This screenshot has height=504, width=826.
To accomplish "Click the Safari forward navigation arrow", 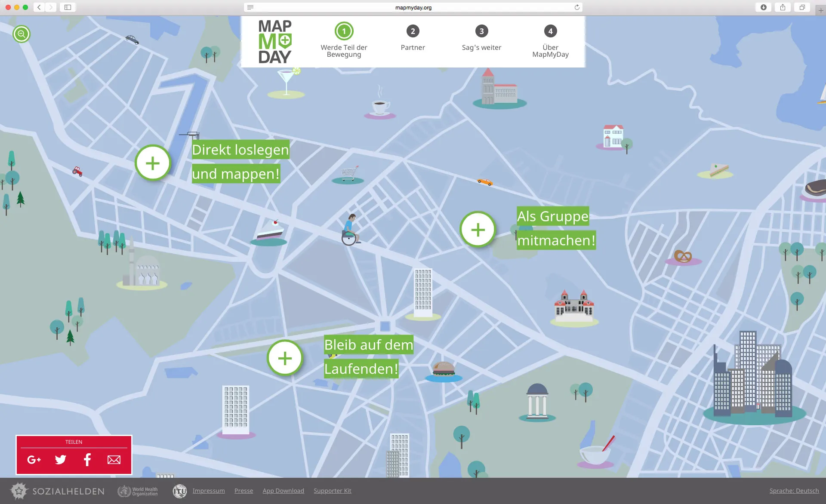I will click(51, 7).
